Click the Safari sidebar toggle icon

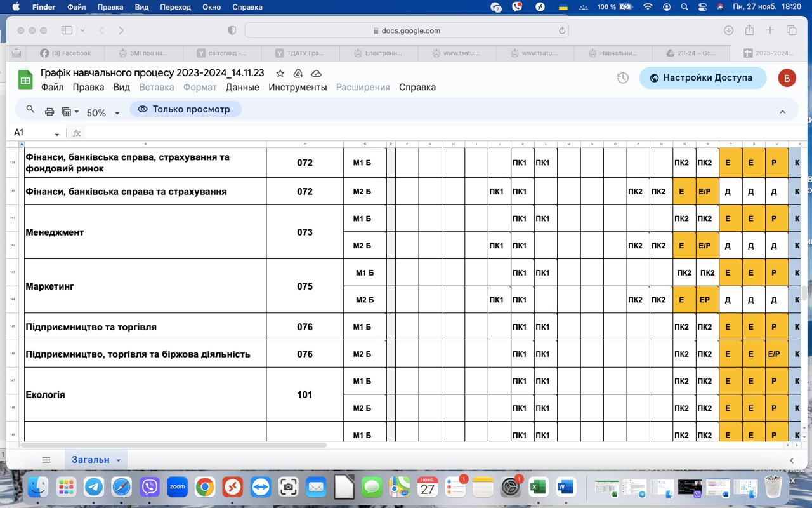point(67,30)
